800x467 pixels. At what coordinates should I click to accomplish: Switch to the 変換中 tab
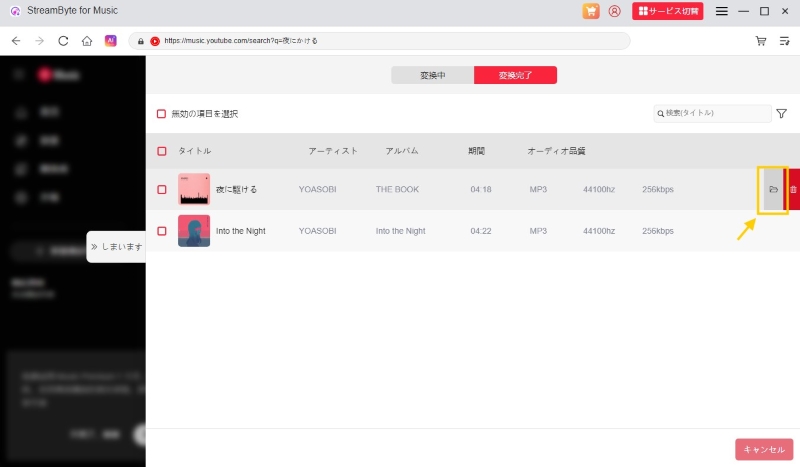tap(432, 75)
